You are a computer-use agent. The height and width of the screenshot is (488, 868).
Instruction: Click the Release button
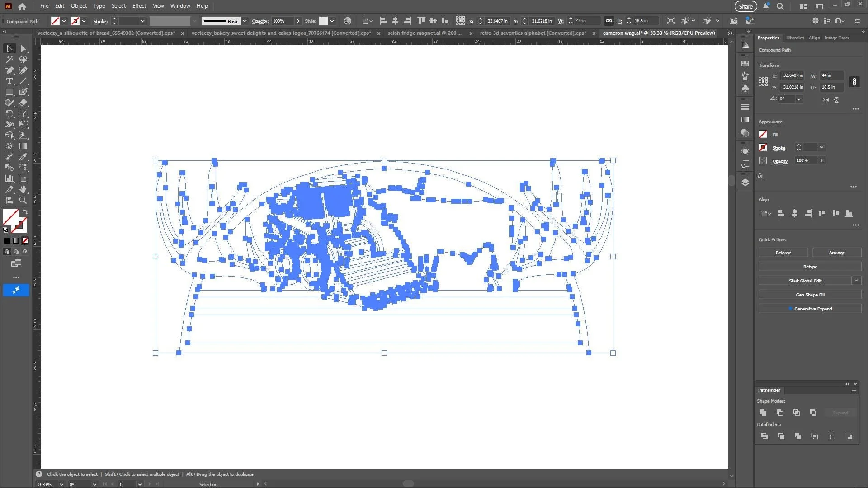[783, 253]
